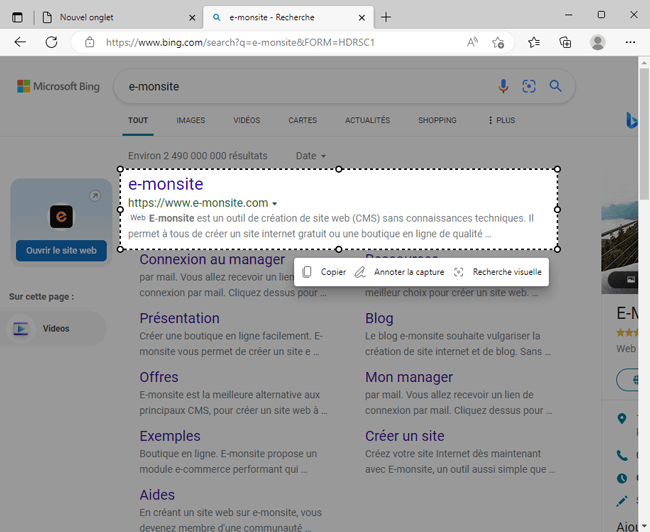Open the user profile avatar
Image resolution: width=650 pixels, height=532 pixels.
[597, 42]
